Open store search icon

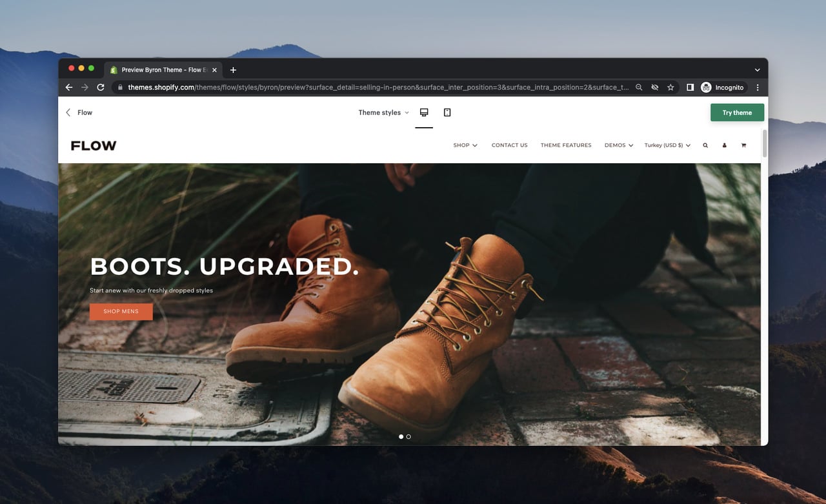pos(705,145)
